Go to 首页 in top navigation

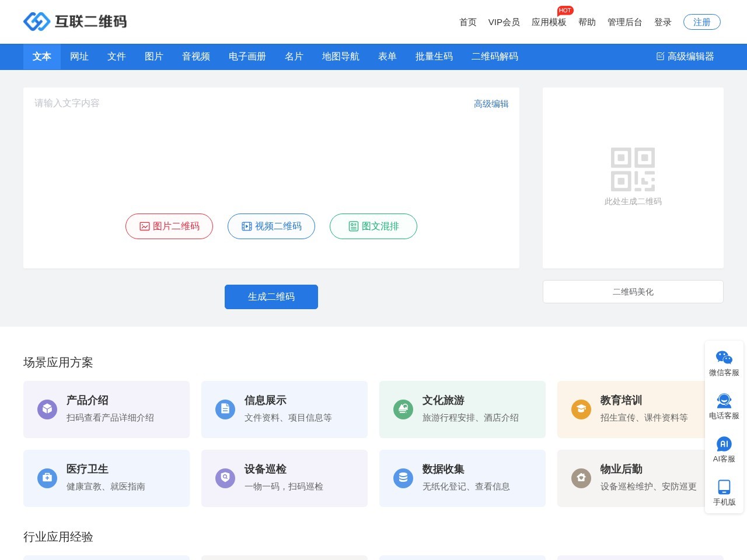pyautogui.click(x=468, y=22)
